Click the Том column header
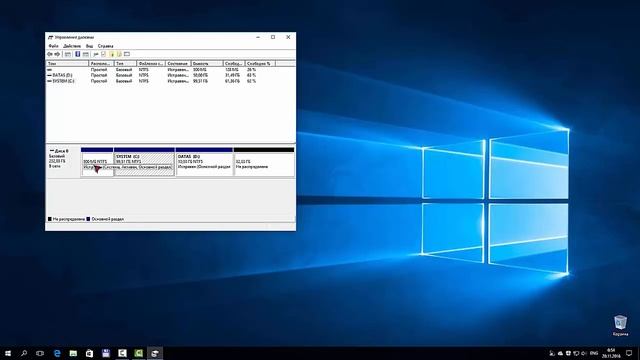Image resolution: width=640 pixels, height=360 pixels. (x=67, y=64)
